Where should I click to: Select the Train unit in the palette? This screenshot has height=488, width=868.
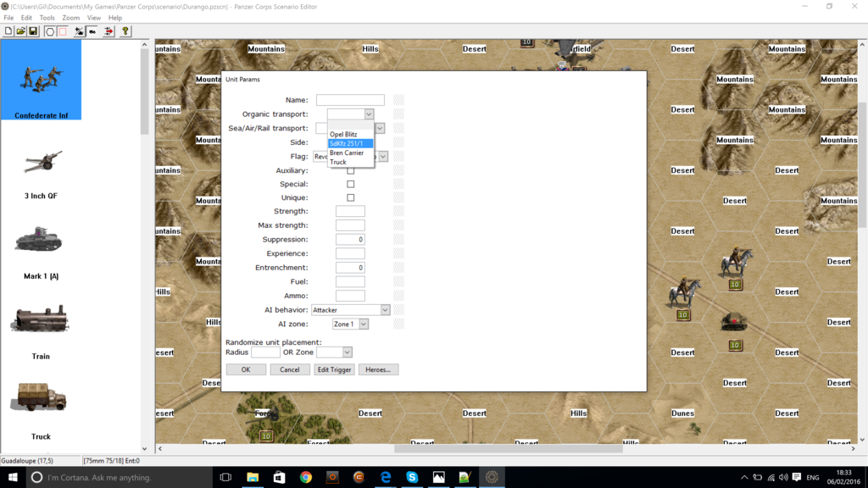(x=41, y=332)
